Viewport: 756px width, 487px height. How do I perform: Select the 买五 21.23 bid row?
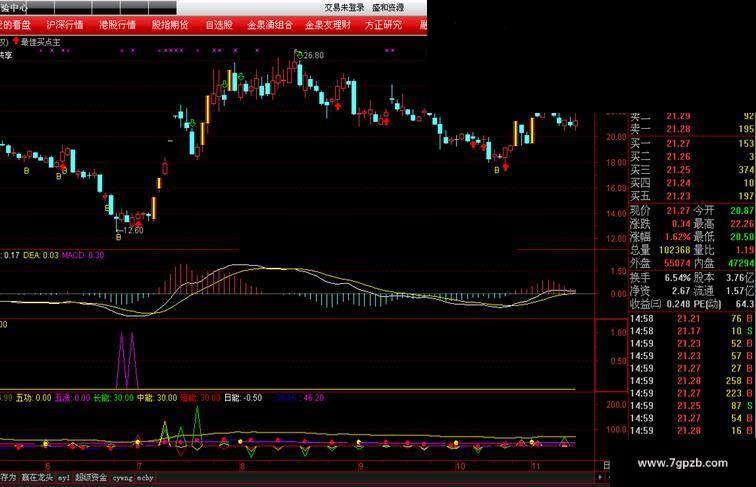coord(692,196)
